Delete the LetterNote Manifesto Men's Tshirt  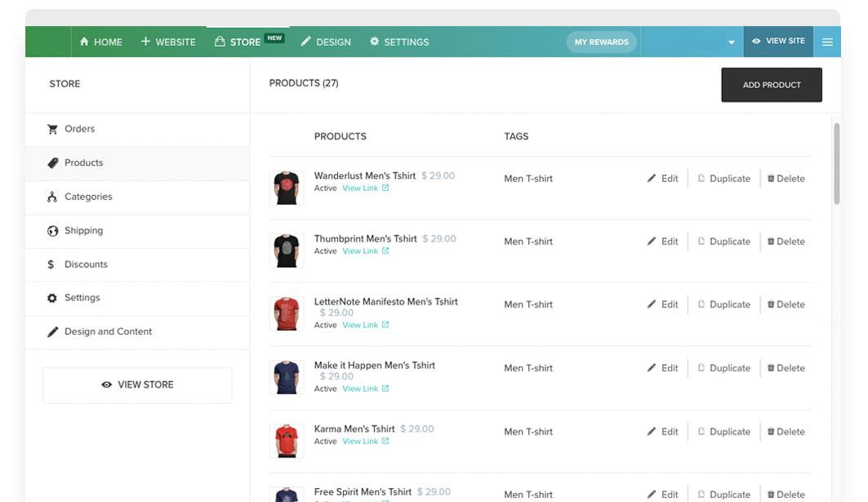[786, 304]
